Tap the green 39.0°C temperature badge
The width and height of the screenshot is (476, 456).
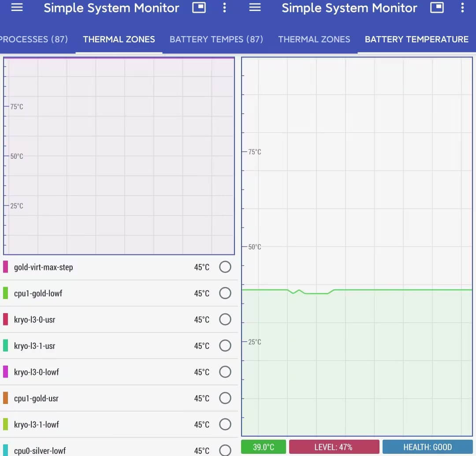264,447
